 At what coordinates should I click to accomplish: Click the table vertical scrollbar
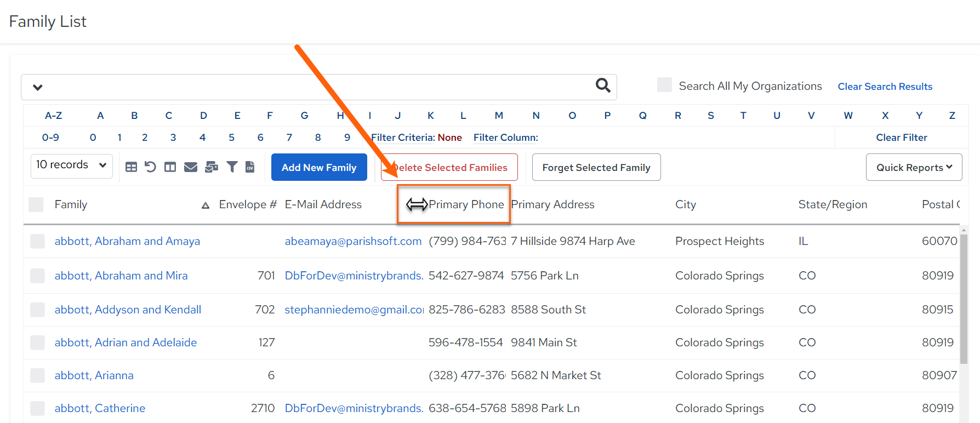pos(964,299)
